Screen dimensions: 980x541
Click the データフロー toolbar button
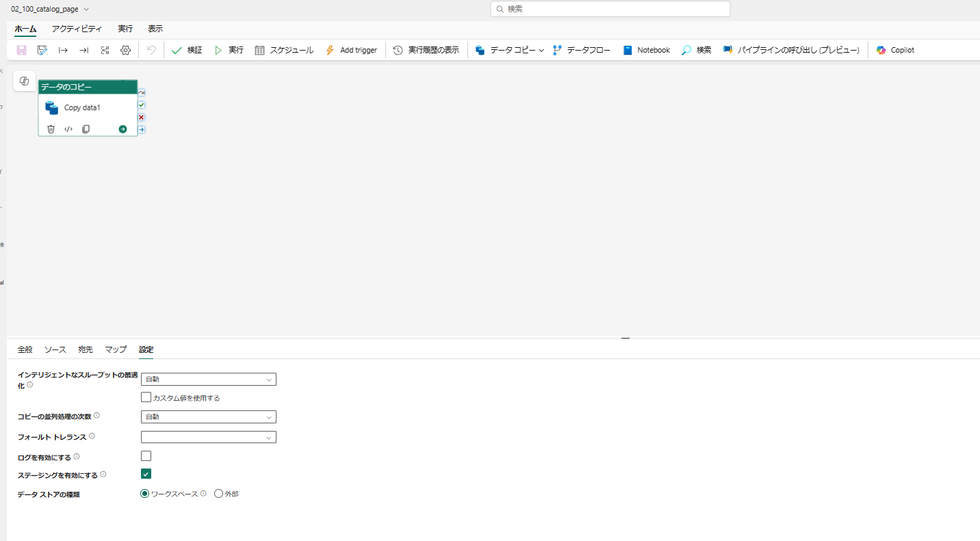[x=582, y=50]
